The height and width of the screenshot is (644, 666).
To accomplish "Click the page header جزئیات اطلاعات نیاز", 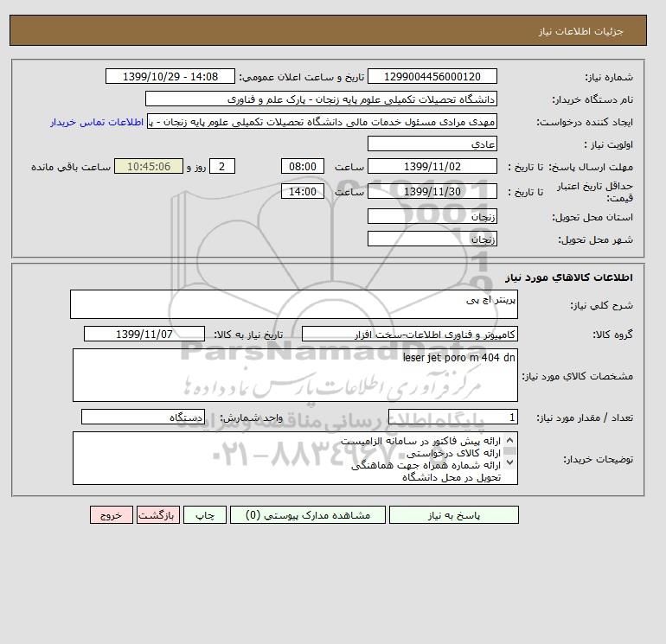I will (x=580, y=31).
